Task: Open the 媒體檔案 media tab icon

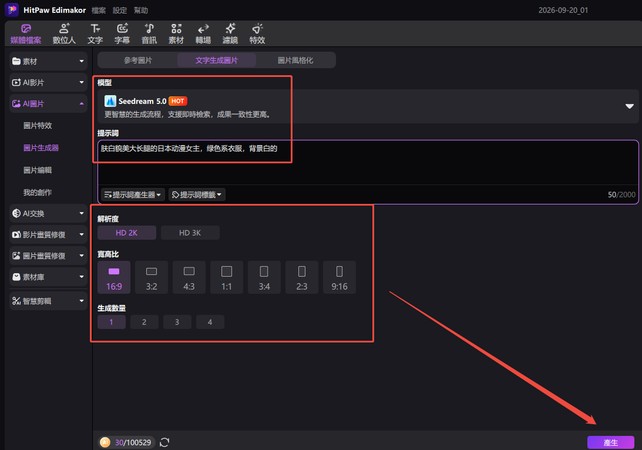Action: pos(26,34)
